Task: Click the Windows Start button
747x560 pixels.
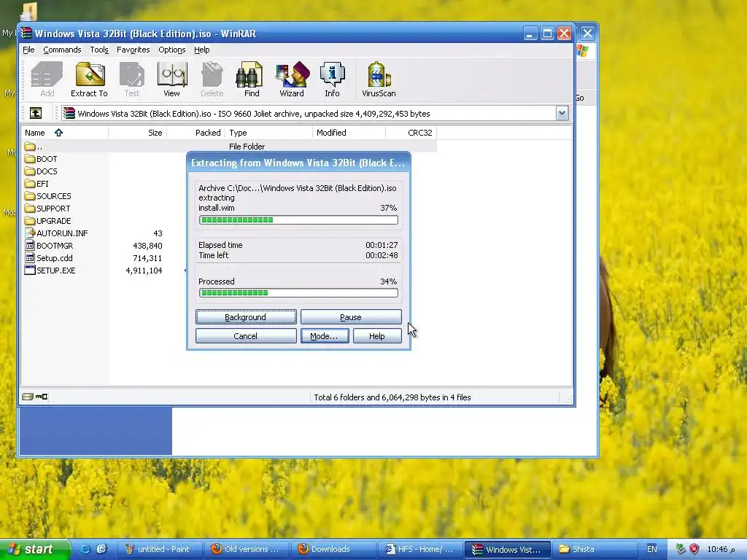Action: point(34,549)
